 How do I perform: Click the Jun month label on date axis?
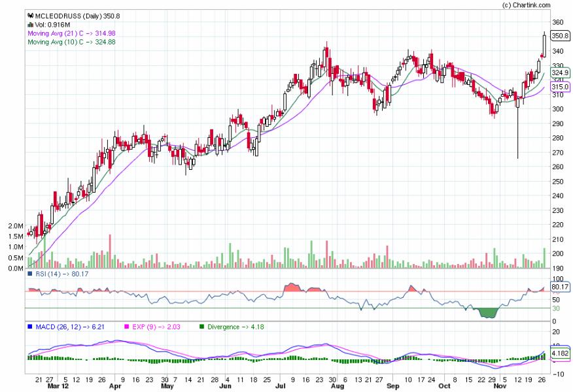(226, 386)
